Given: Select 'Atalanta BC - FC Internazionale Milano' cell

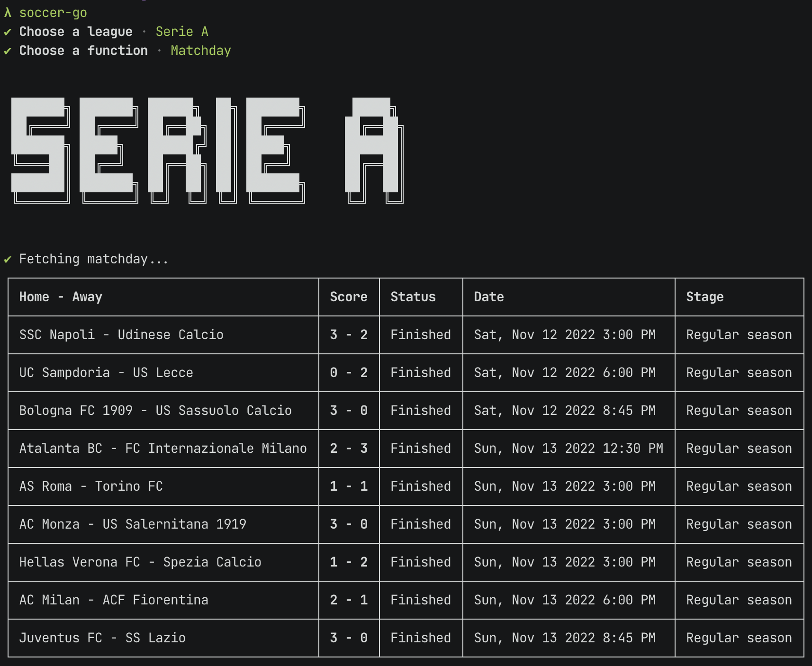Looking at the screenshot, I should pos(163,449).
